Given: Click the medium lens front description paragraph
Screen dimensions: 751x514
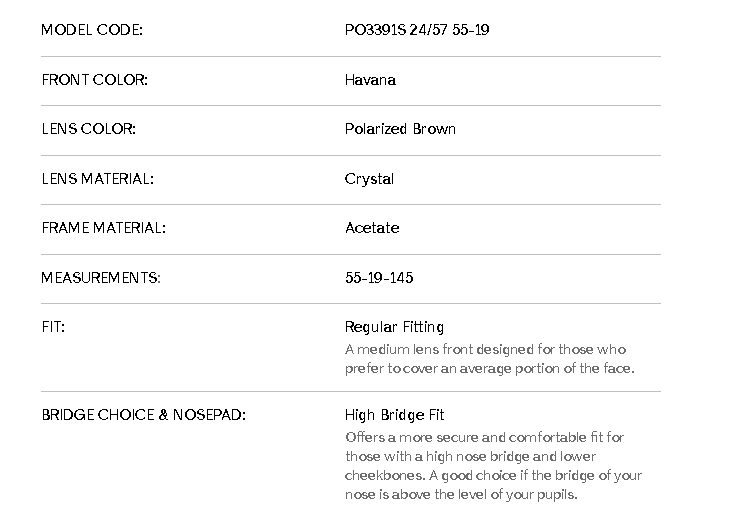Looking at the screenshot, I should point(490,359).
